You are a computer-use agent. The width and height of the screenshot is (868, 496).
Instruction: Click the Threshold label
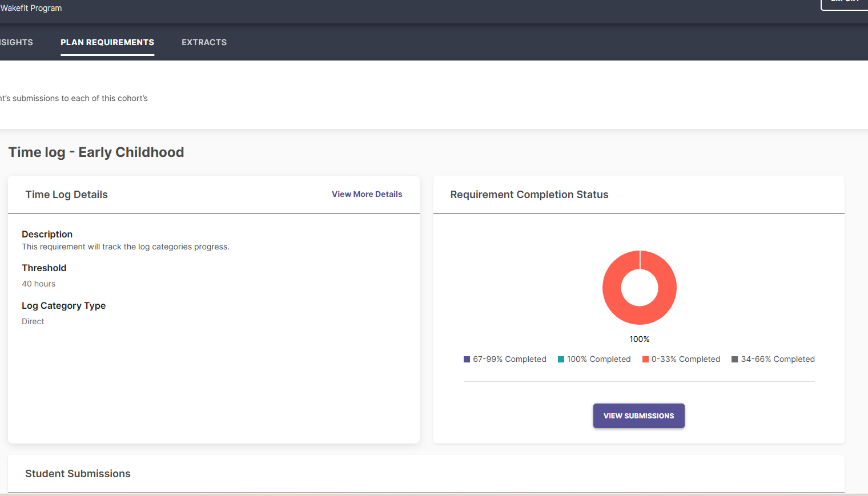[44, 268]
